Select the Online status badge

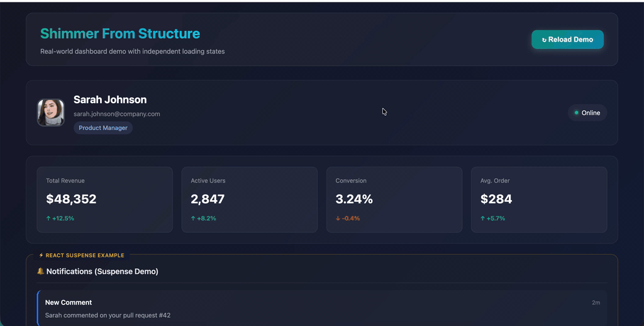click(x=587, y=113)
